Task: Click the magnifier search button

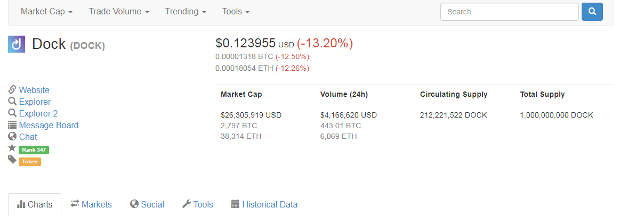Action: point(592,12)
